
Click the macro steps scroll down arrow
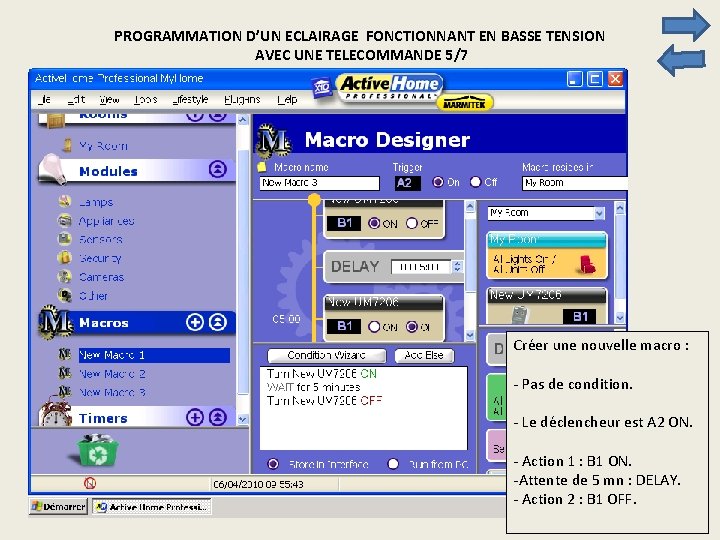coord(470,335)
